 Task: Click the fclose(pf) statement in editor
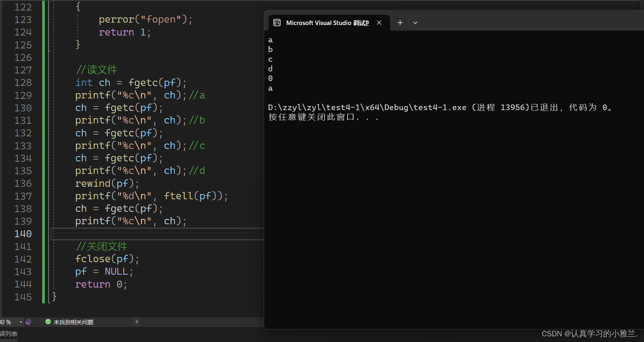pyautogui.click(x=107, y=259)
